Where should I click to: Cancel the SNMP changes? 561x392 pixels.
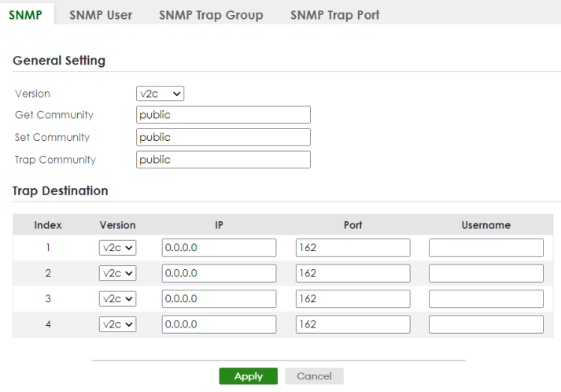point(314,376)
